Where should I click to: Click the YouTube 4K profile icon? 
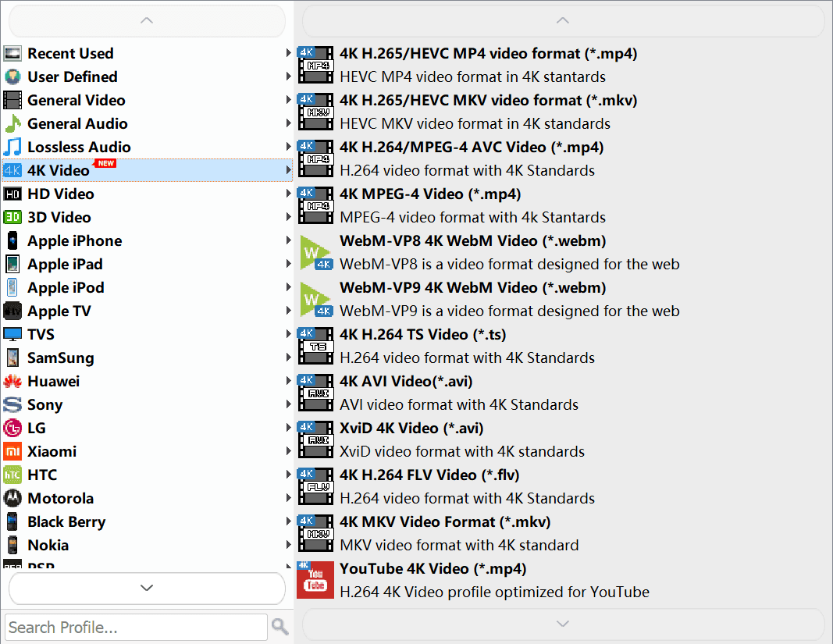tap(315, 580)
